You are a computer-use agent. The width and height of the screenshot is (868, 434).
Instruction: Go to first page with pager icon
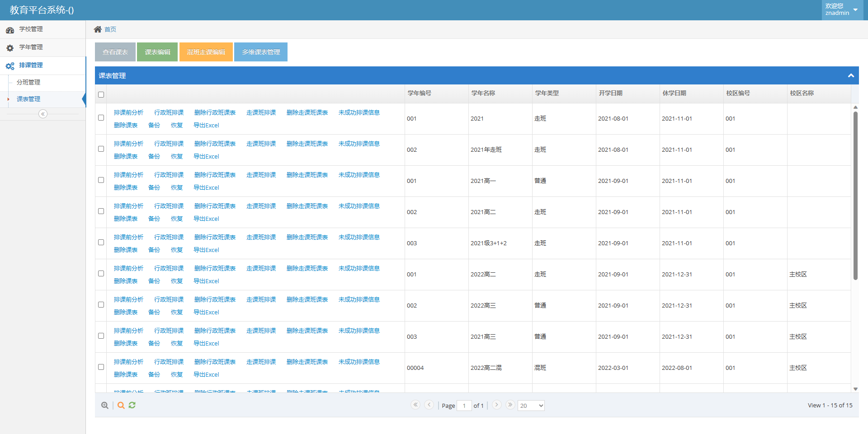[415, 405]
